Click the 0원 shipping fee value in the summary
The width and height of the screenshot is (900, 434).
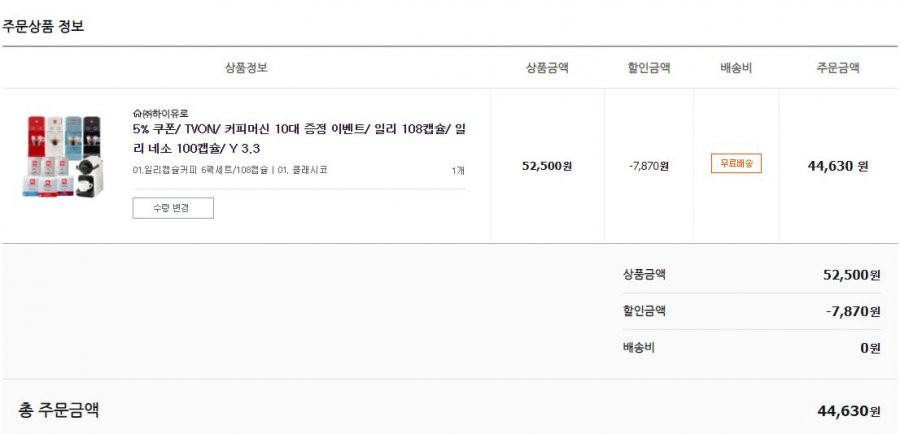pos(870,348)
